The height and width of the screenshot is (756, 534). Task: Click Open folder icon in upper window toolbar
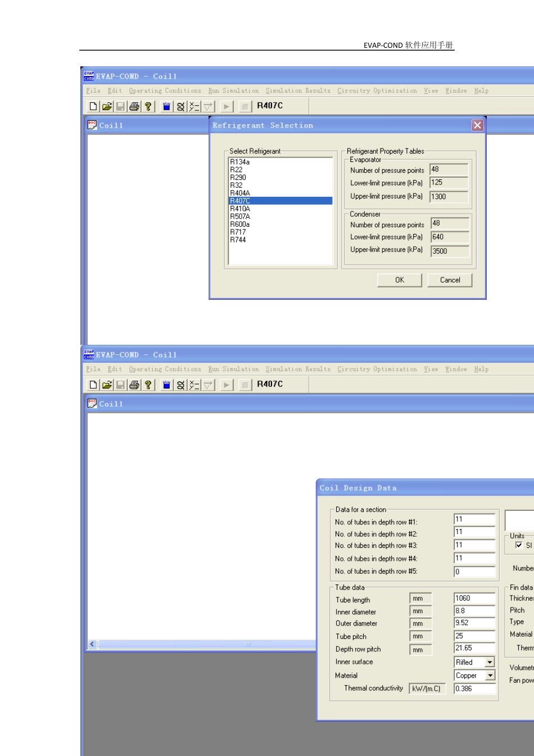[x=107, y=106]
